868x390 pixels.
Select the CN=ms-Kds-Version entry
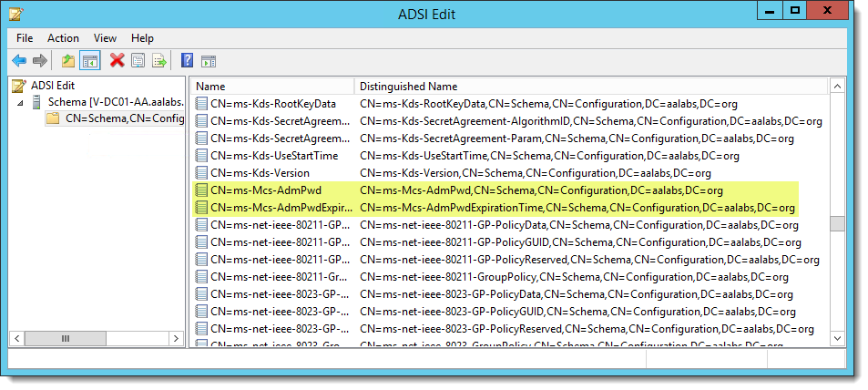tap(260, 173)
